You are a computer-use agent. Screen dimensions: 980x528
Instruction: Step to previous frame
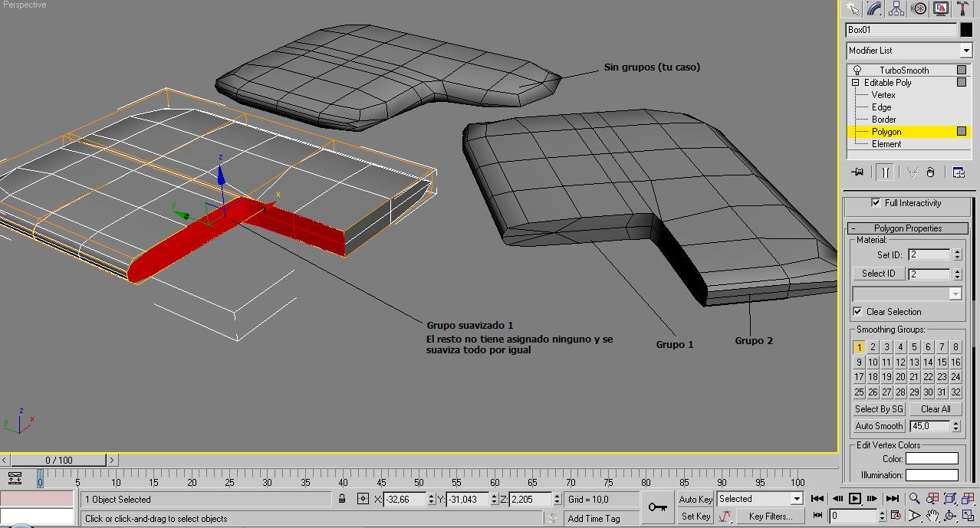[837, 499]
